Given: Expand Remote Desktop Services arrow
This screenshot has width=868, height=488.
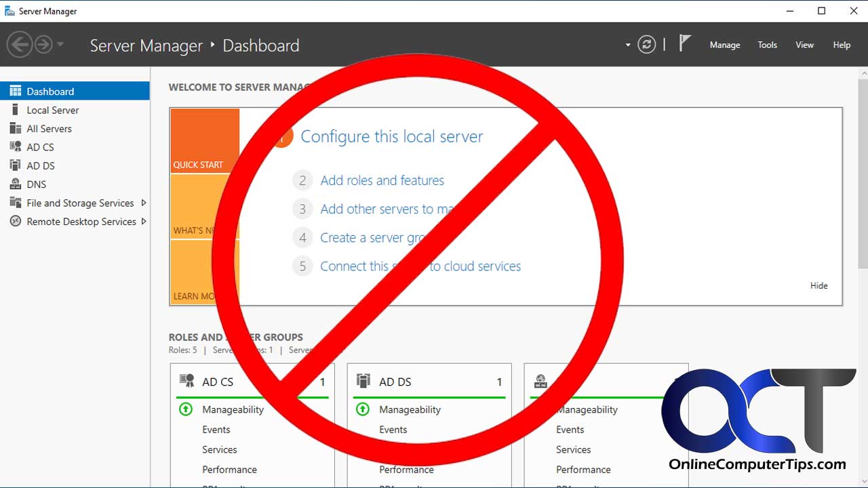Looking at the screenshot, I should 144,221.
